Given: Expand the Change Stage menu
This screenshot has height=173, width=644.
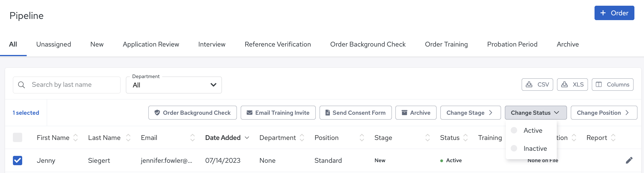Looking at the screenshot, I should tap(470, 113).
